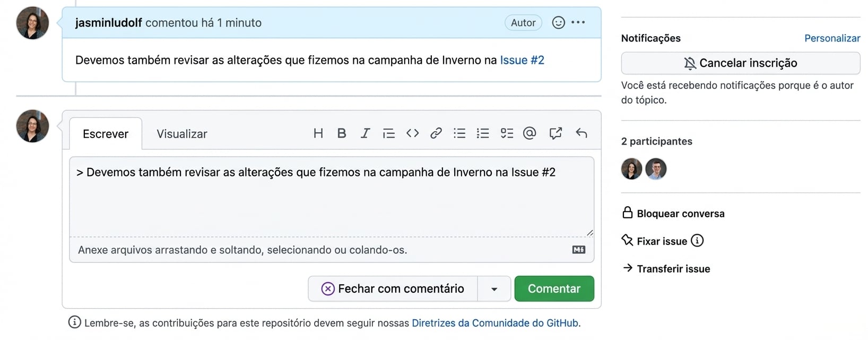The image size is (868, 340).
Task: Add a reaction with the smiley icon
Action: 558,23
